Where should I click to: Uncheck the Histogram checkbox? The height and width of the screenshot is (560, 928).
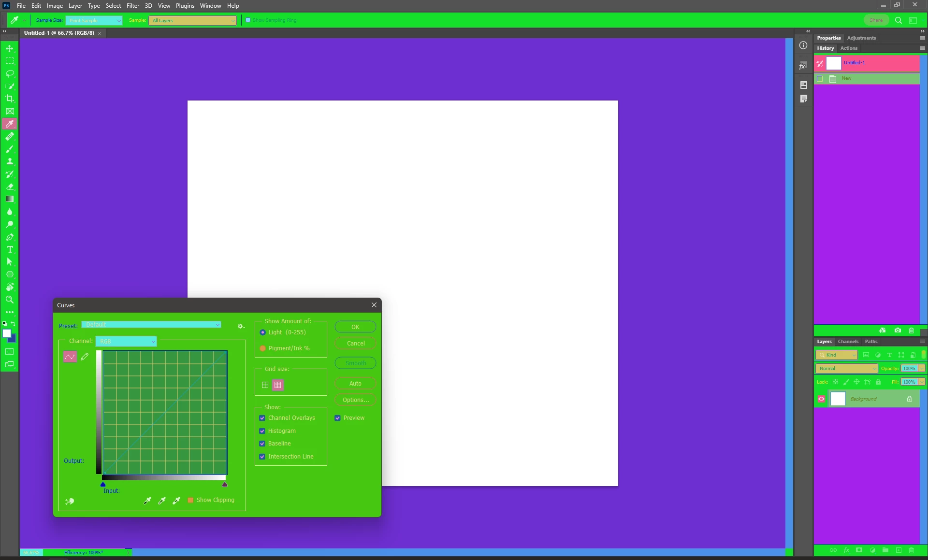262,431
